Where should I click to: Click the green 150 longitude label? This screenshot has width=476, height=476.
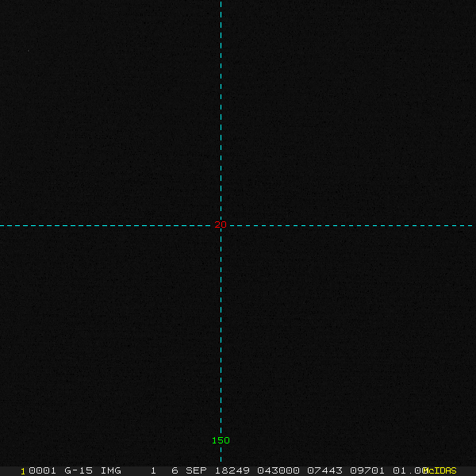(x=221, y=440)
